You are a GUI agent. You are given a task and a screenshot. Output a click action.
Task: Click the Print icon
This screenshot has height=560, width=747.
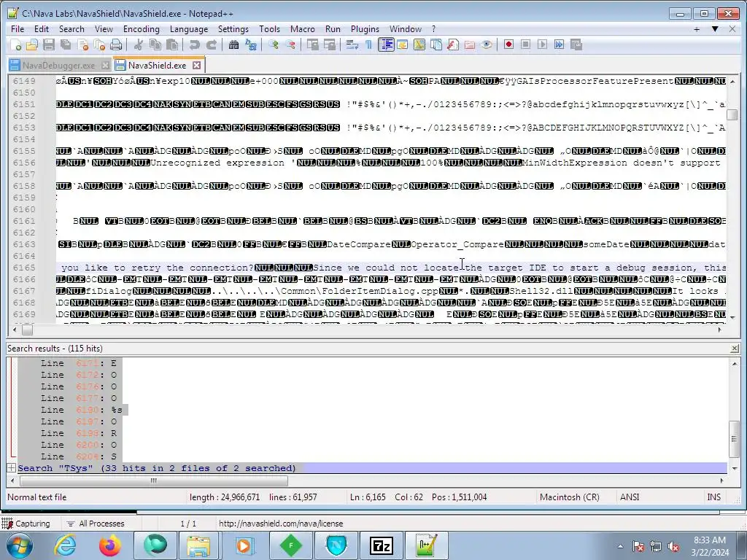[x=116, y=44]
